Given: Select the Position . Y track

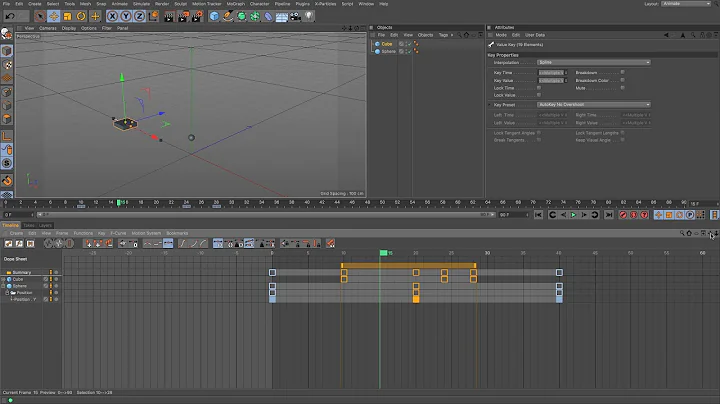Looking at the screenshot, I should (x=25, y=299).
